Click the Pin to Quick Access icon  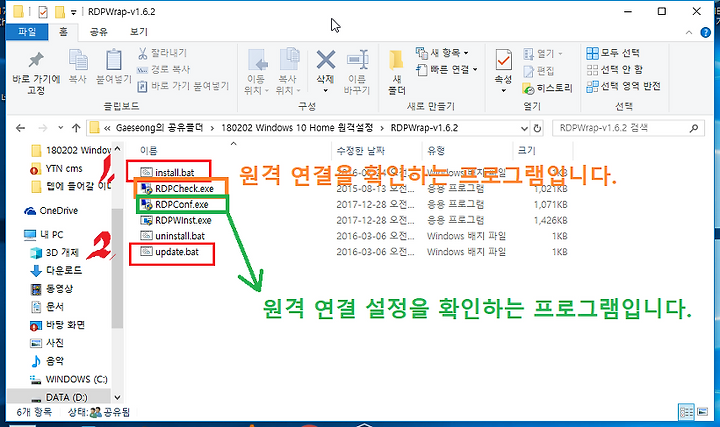click(x=36, y=60)
